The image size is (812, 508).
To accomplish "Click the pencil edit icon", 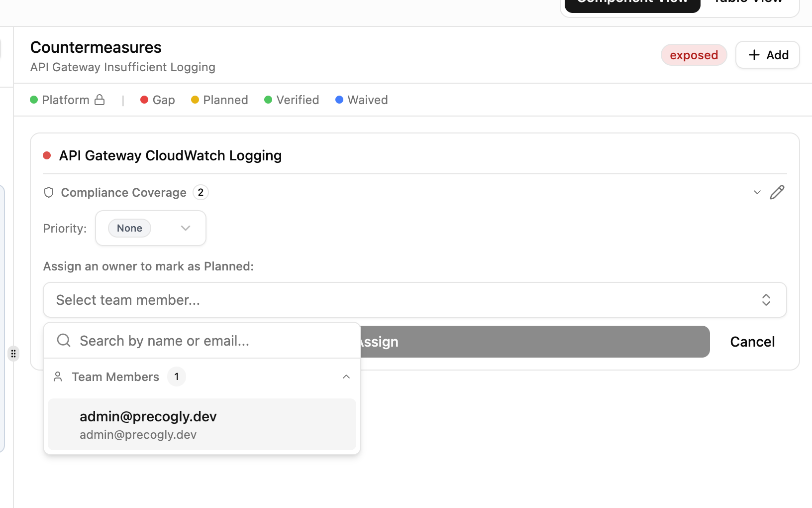I will coord(777,192).
